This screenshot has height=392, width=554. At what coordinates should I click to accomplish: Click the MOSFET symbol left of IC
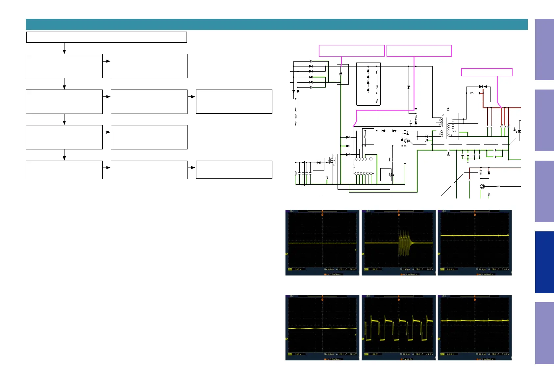click(x=333, y=161)
